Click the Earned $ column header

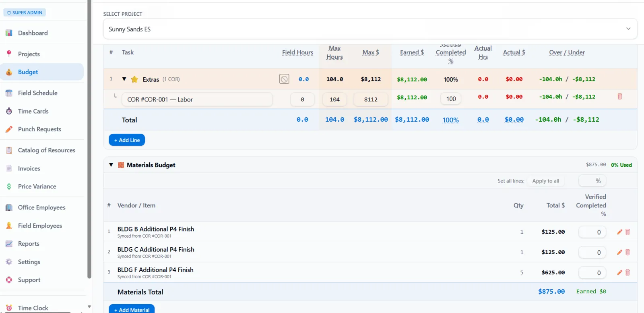(412, 52)
